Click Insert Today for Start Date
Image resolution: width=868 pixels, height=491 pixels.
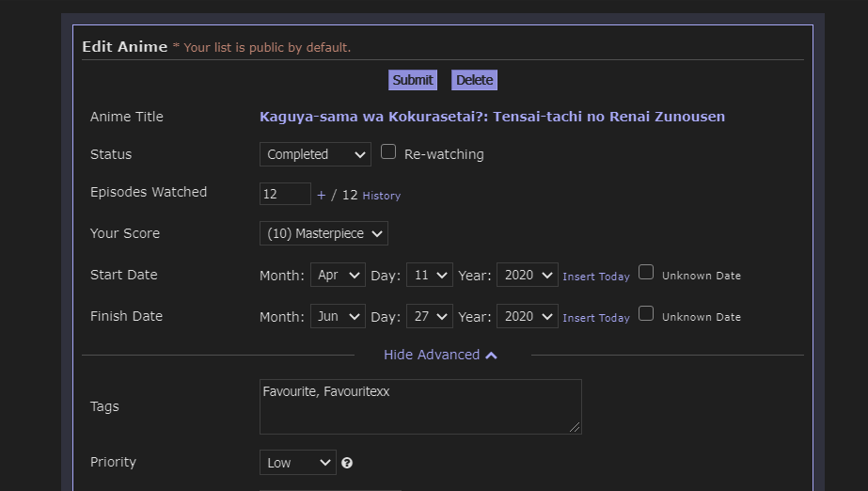tap(595, 277)
